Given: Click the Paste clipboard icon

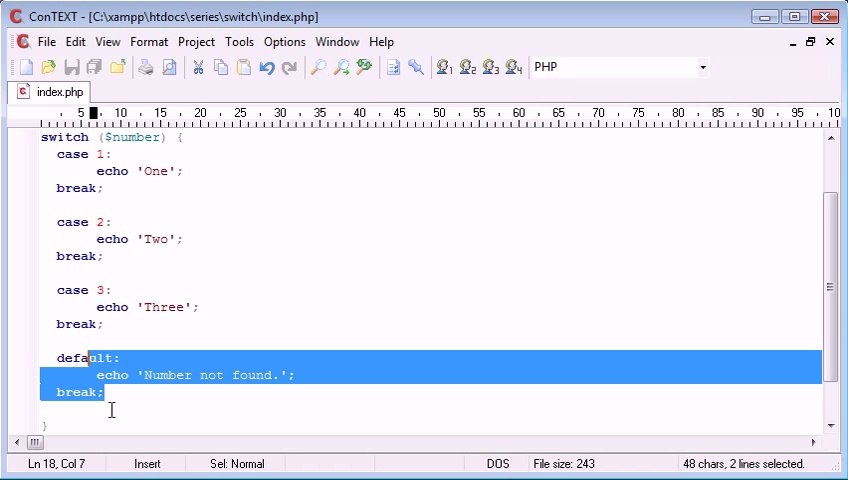Looking at the screenshot, I should point(244,68).
